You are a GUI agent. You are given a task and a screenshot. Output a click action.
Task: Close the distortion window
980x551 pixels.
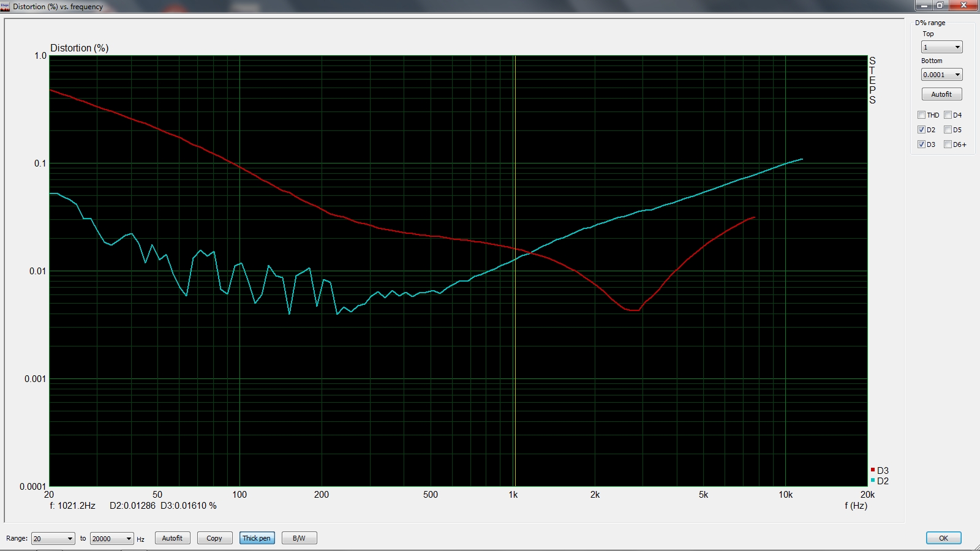click(x=964, y=6)
